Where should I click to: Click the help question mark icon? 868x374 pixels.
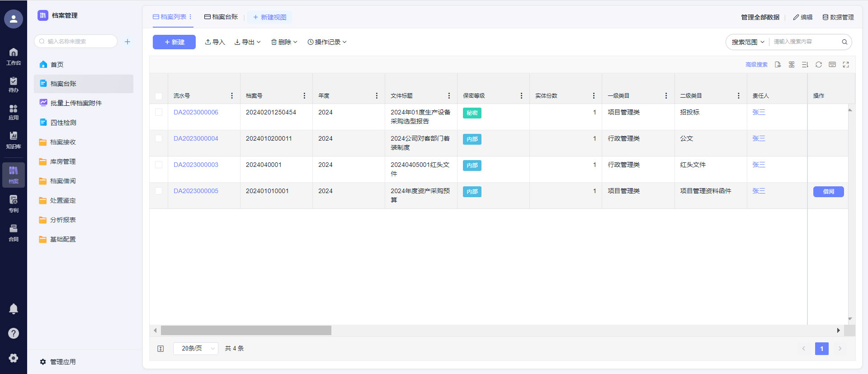click(x=14, y=333)
